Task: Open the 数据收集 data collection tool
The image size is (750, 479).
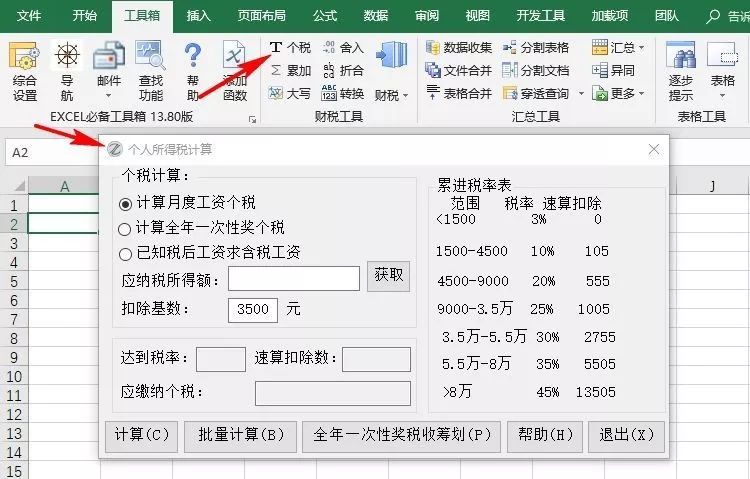Action: (459, 47)
